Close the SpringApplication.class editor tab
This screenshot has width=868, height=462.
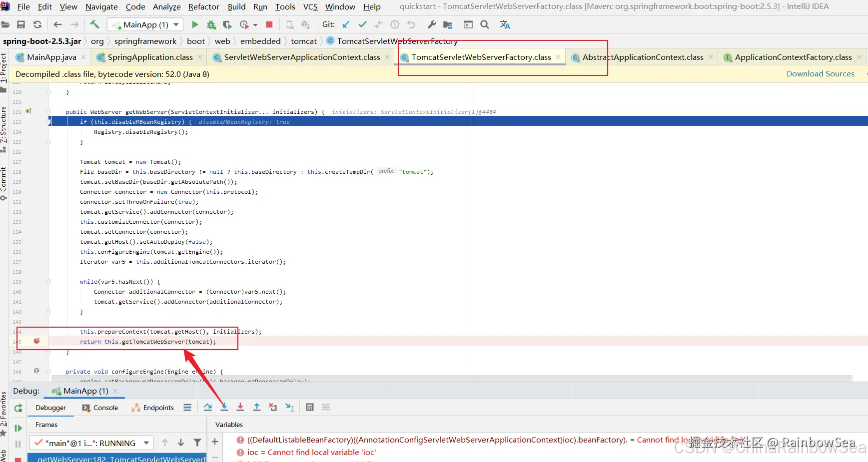[200, 57]
